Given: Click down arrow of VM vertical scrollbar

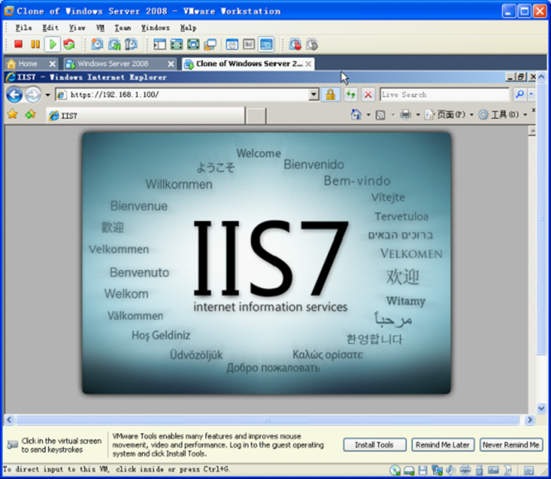Looking at the screenshot, I should pos(541,408).
